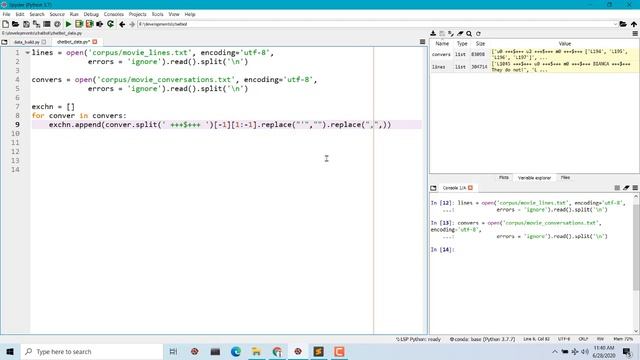Search variables with the magnifier icon
The image size is (640, 360).
point(469,33)
